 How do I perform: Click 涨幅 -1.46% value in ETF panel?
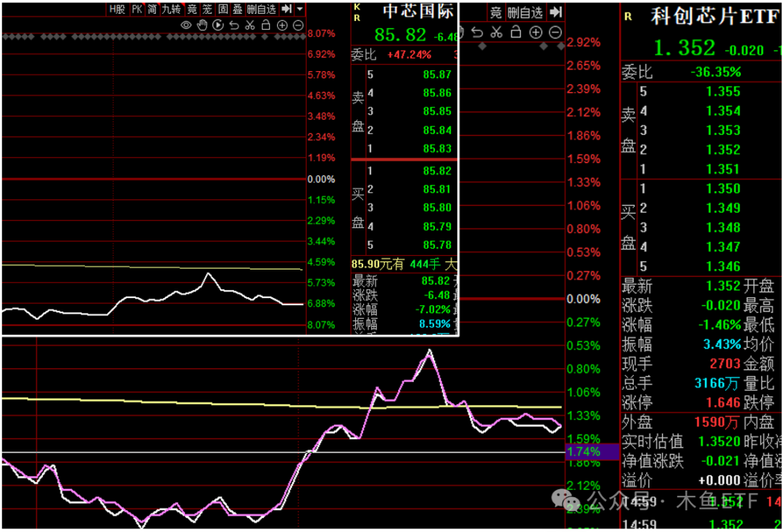click(x=720, y=325)
